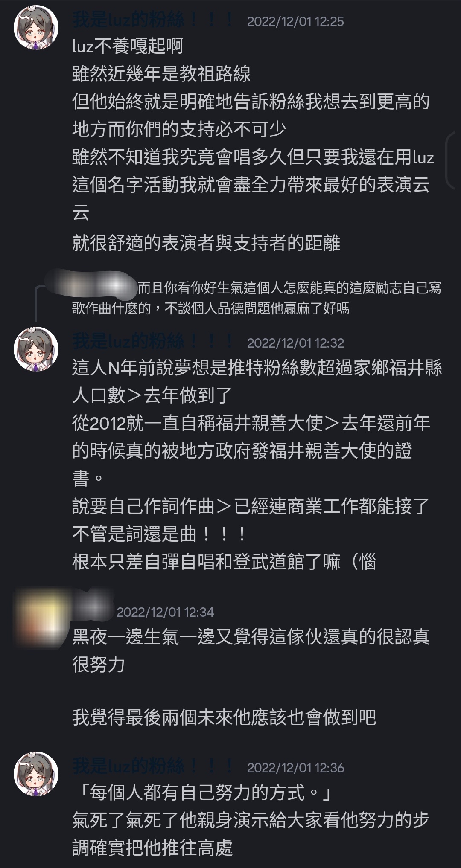Tap the 2022/12/01 12:36 timestamp
Image resolution: width=461 pixels, height=868 pixels.
click(295, 768)
